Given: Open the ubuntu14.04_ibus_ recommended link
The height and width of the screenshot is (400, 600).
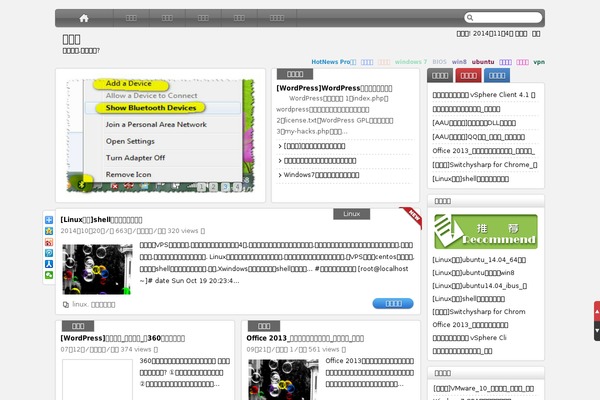Looking at the screenshot, I should pos(480,286).
